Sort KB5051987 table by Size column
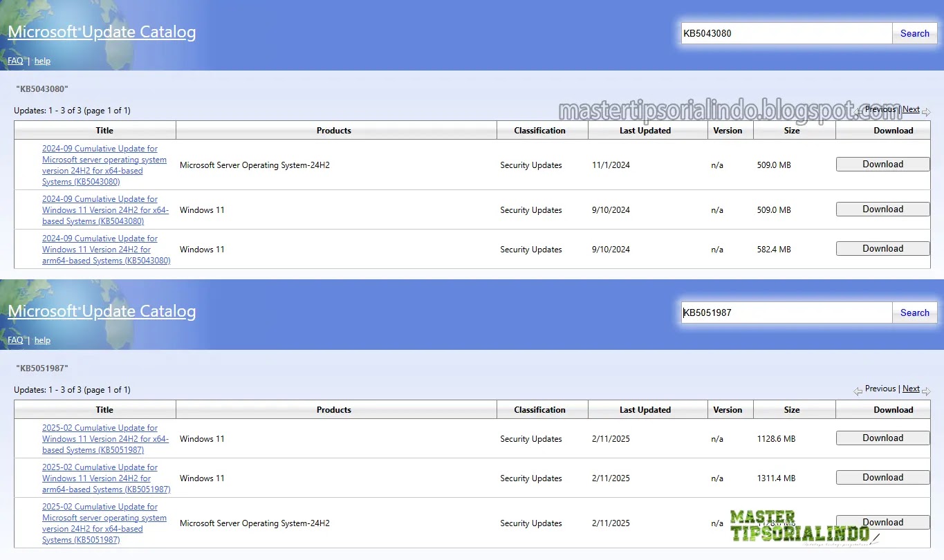Viewport: 944px width, 560px height. click(x=792, y=410)
